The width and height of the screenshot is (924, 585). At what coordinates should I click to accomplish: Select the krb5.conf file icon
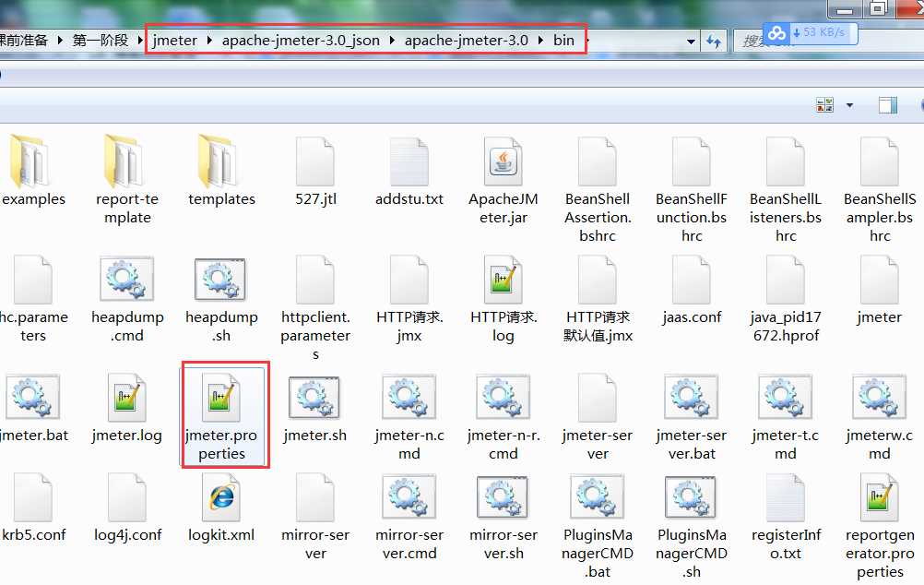point(32,497)
